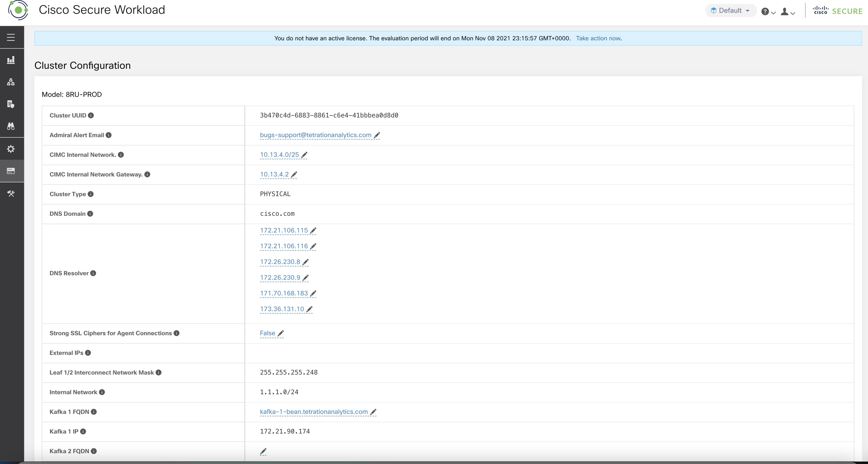Open the Default scope dropdown

731,11
